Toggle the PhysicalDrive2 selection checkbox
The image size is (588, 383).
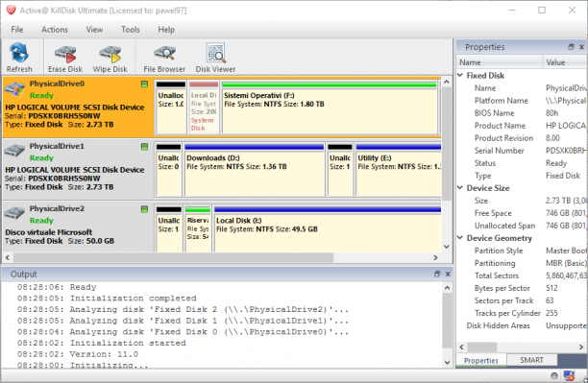[144, 209]
